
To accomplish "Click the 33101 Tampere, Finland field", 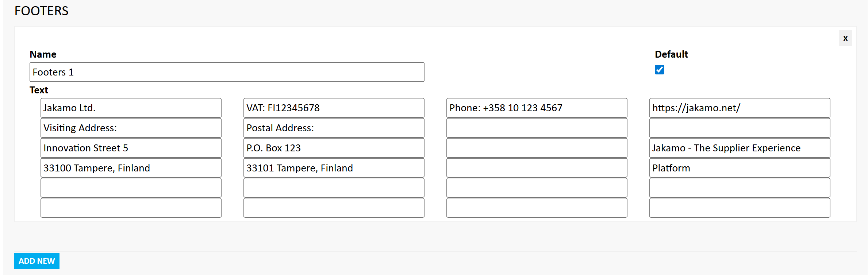I will [334, 168].
